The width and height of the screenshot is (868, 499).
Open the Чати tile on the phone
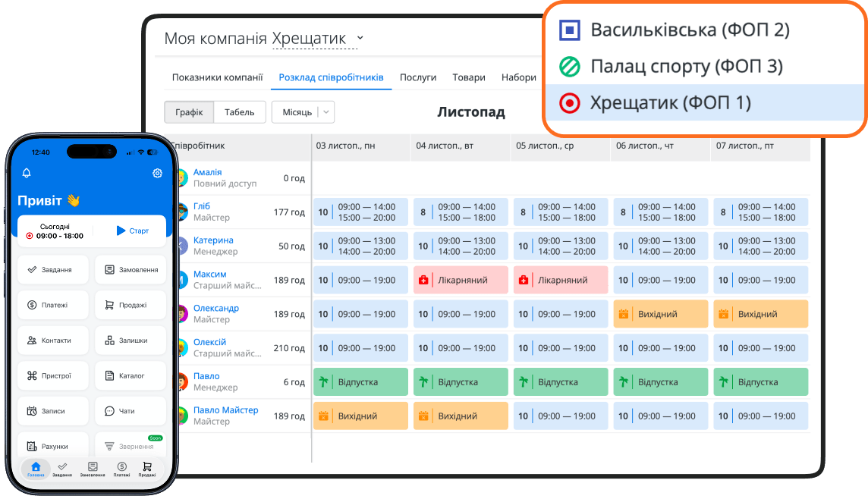pos(131,411)
